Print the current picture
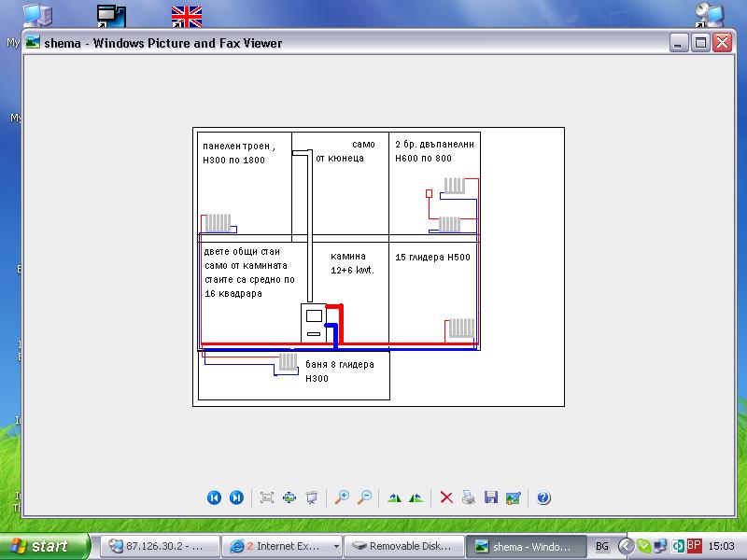Image resolution: width=747 pixels, height=560 pixels. point(469,498)
